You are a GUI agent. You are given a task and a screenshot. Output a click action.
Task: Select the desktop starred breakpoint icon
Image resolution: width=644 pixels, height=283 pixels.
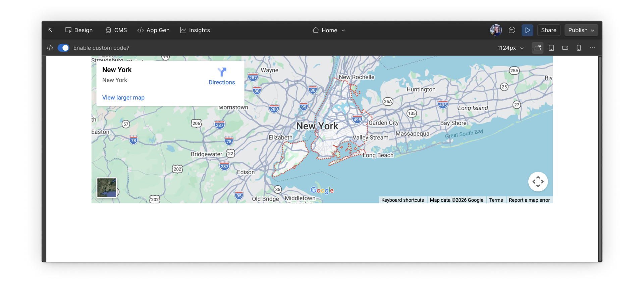537,48
